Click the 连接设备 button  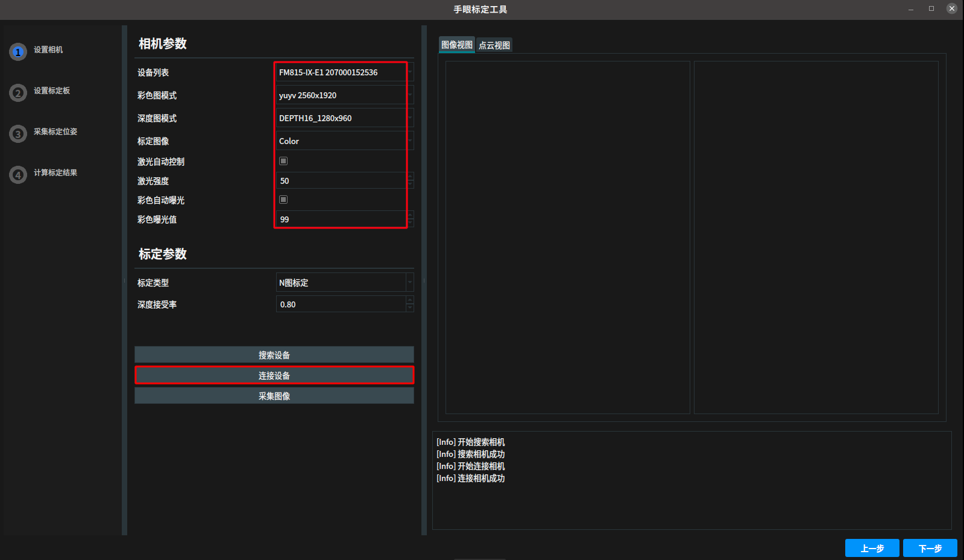point(274,376)
